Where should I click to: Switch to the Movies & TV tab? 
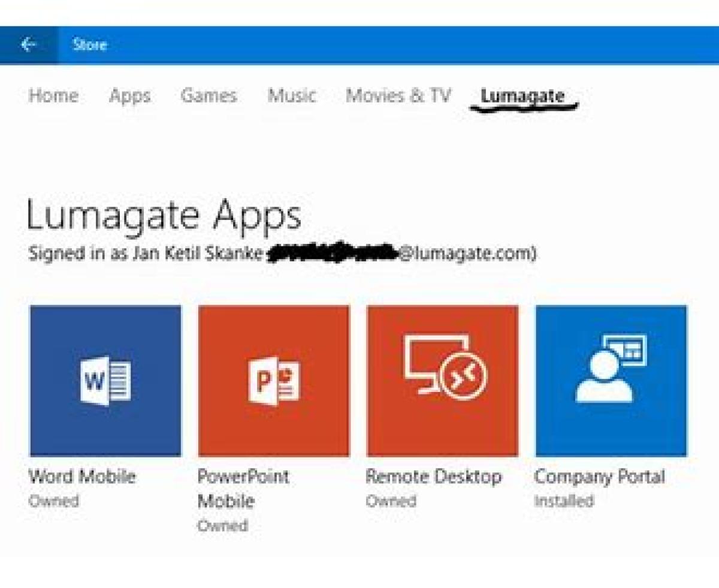(x=398, y=96)
